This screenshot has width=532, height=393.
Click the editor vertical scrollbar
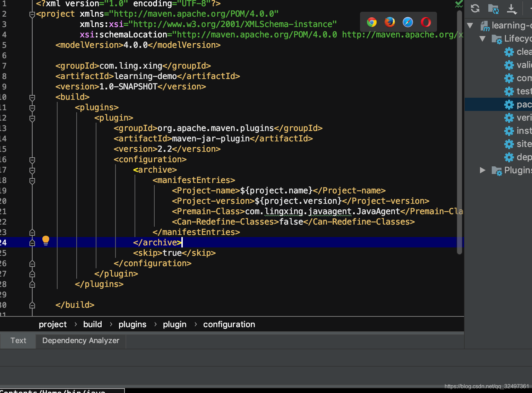coord(460,132)
